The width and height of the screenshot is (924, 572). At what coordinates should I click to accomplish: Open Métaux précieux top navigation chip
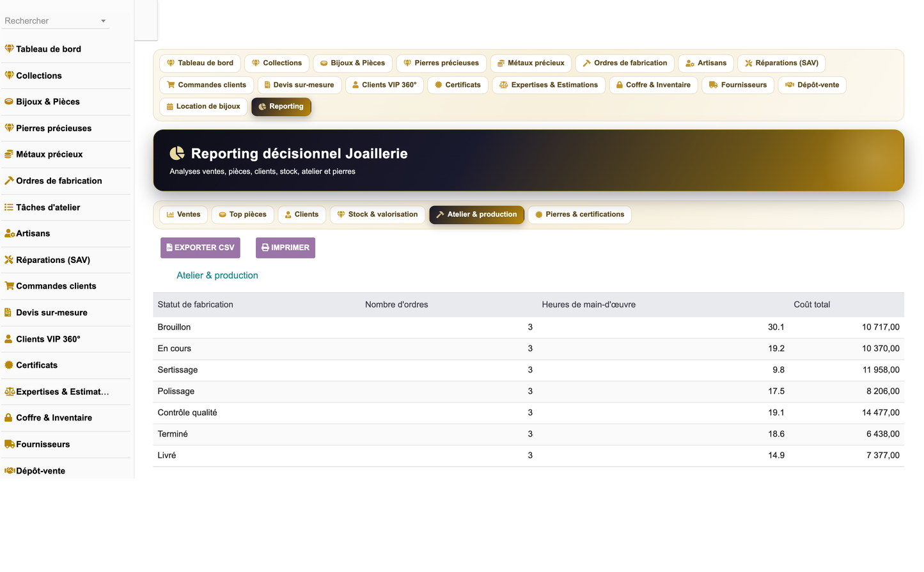tap(531, 63)
